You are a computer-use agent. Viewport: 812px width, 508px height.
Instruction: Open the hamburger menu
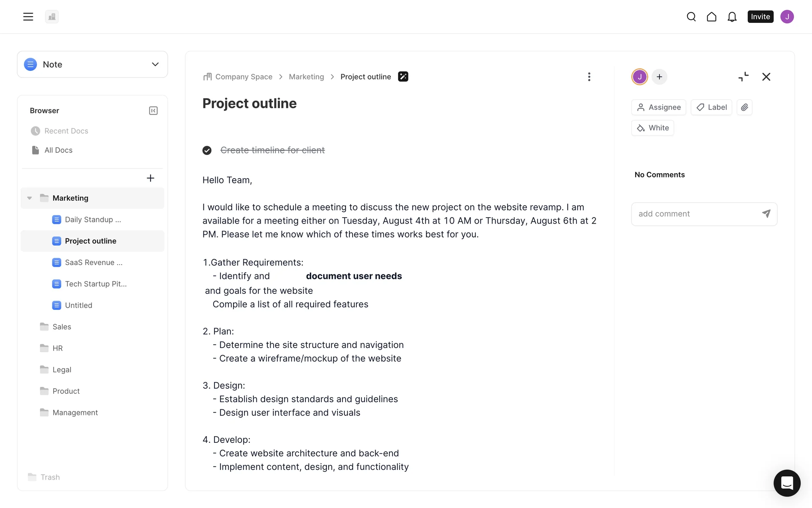[28, 17]
